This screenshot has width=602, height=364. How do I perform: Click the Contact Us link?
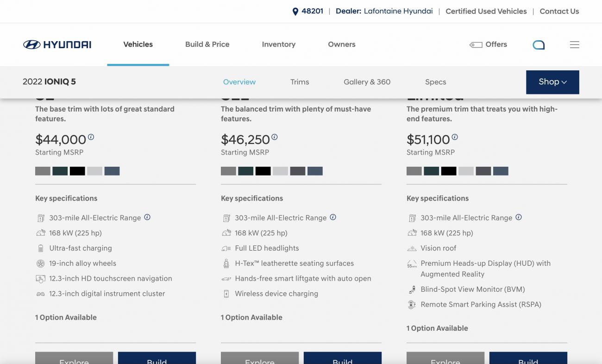(559, 12)
